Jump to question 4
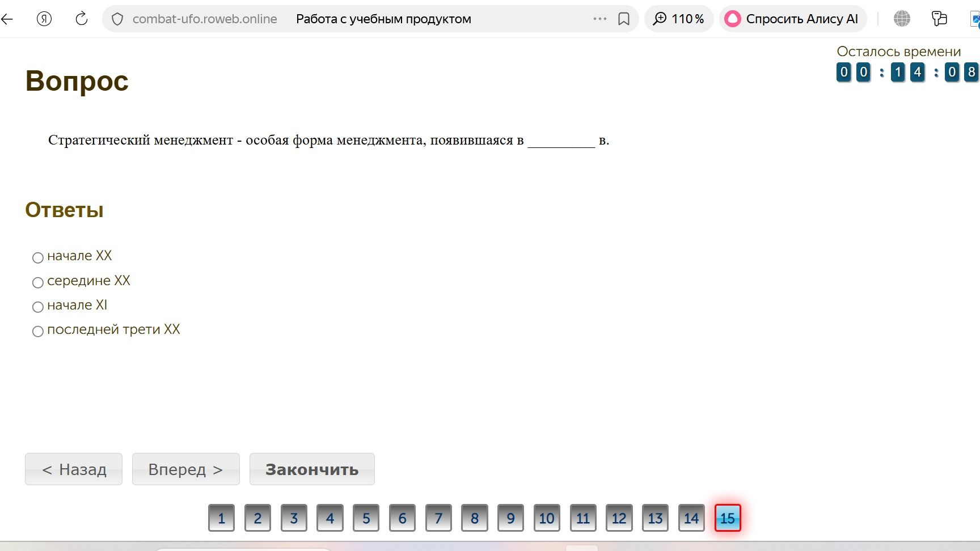The width and height of the screenshot is (980, 551). coord(330,518)
